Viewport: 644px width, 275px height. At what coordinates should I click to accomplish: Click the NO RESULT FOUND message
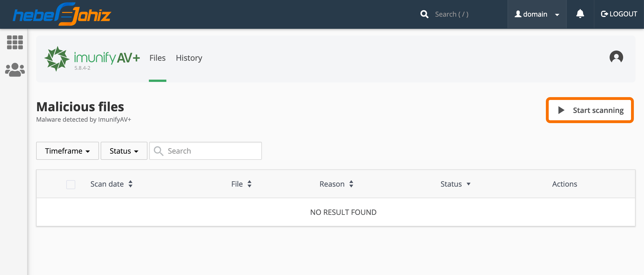(x=343, y=212)
